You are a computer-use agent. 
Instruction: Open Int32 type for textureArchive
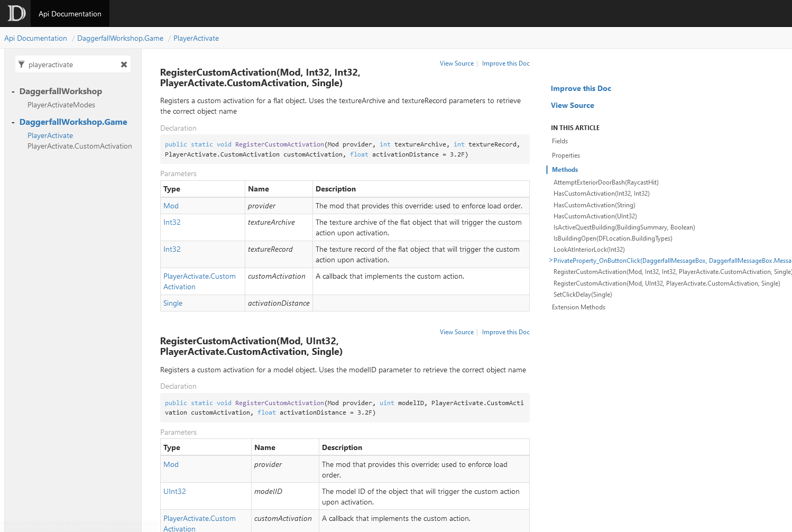pyautogui.click(x=172, y=222)
